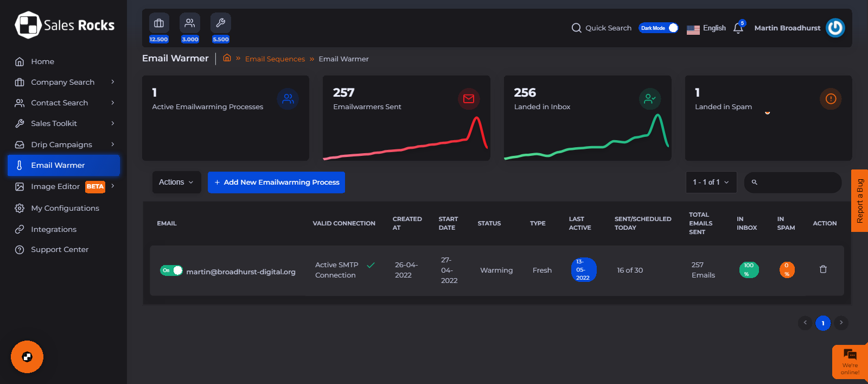The height and width of the screenshot is (384, 868).
Task: Click the table search magnifier icon
Action: pyautogui.click(x=754, y=182)
